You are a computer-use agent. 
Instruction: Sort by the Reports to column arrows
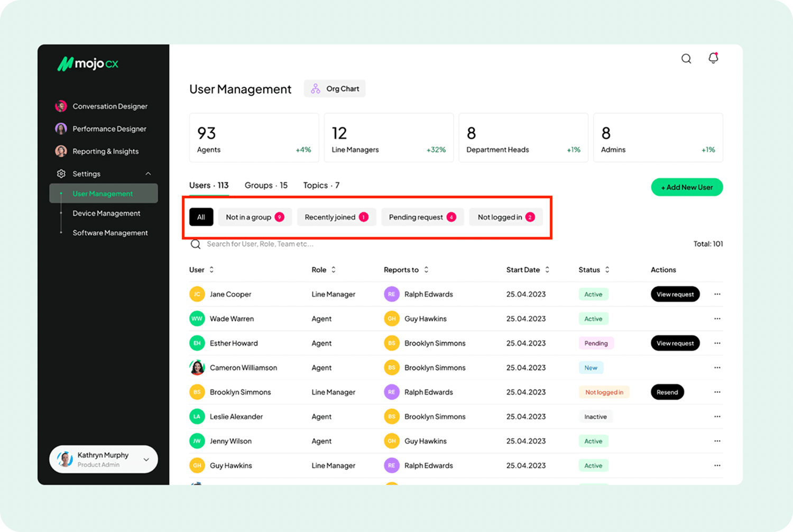(426, 270)
